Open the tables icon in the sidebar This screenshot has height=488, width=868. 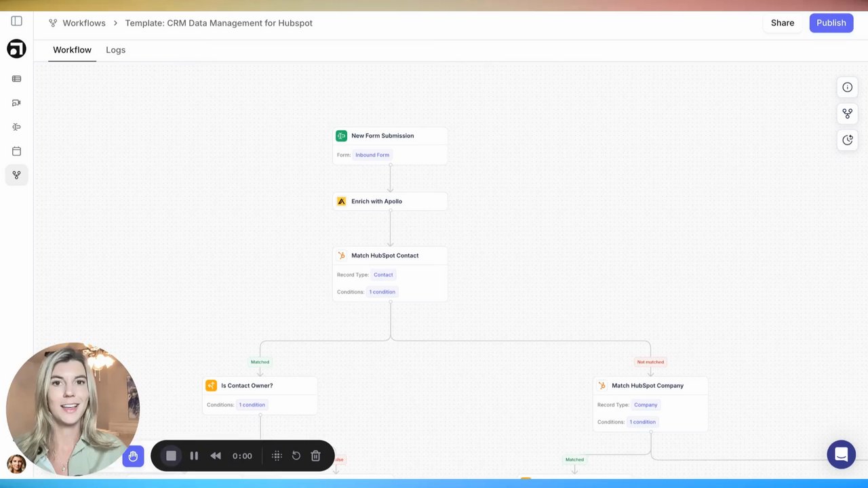16,79
